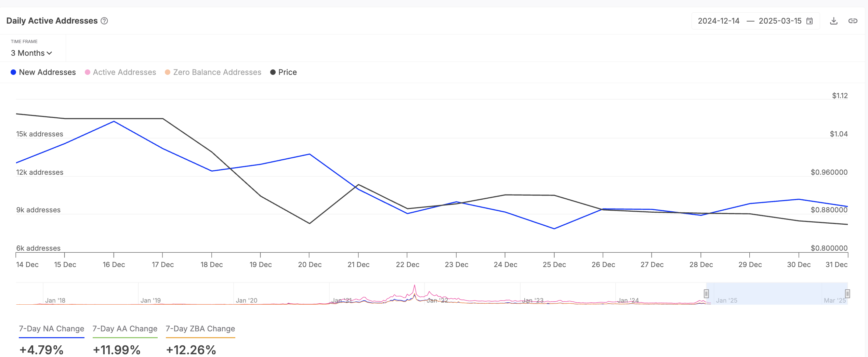868x357 pixels.
Task: Click the 14 Dec axis label
Action: [x=27, y=265]
